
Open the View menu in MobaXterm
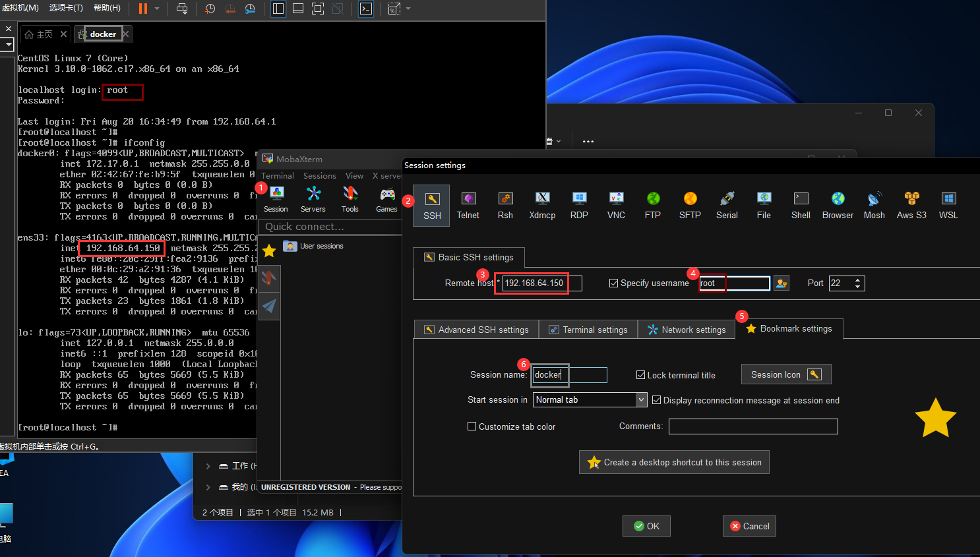coord(354,176)
